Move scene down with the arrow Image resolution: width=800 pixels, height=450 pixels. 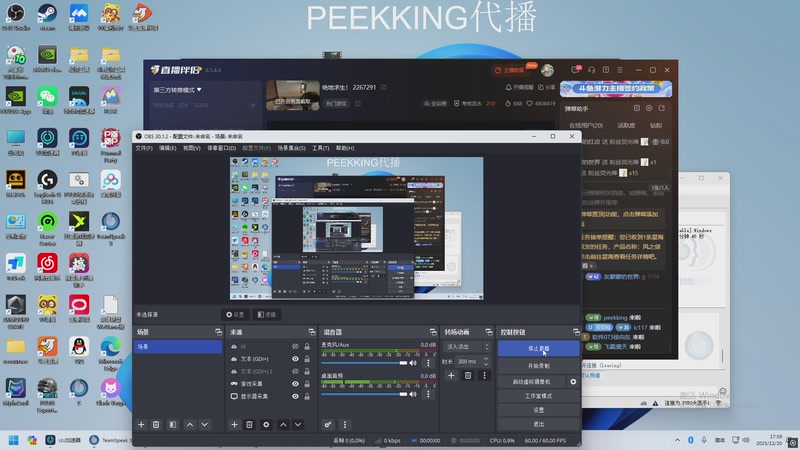(205, 424)
